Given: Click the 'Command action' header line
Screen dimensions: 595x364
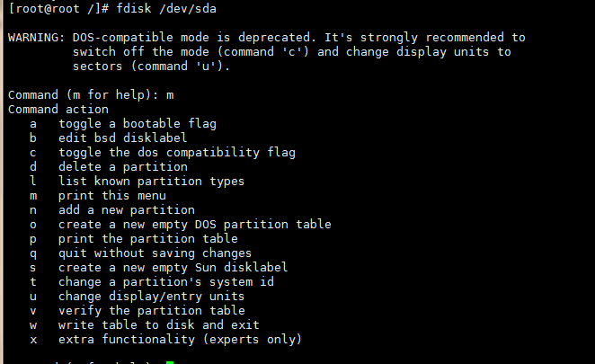Looking at the screenshot, I should (58, 110).
